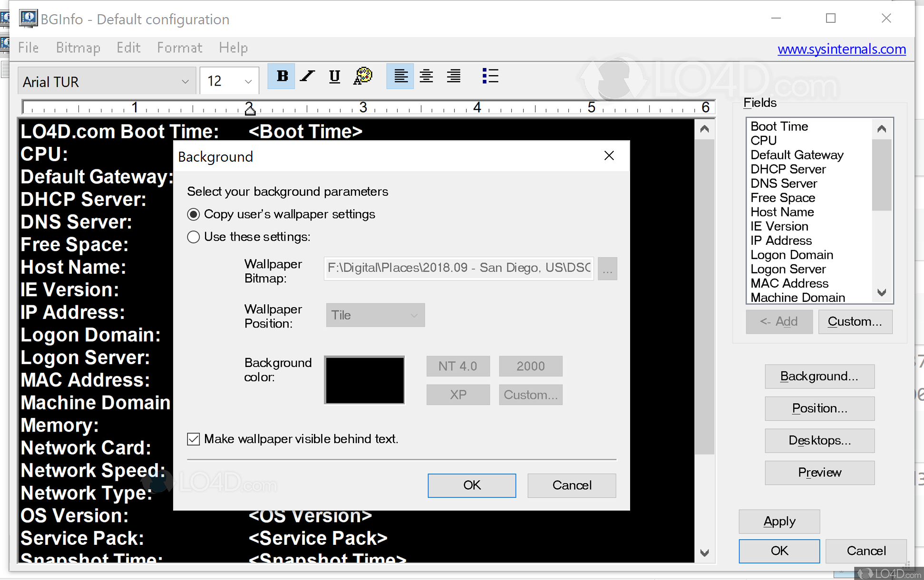The width and height of the screenshot is (924, 580).
Task: Click the Background... button in main window
Action: click(x=819, y=376)
